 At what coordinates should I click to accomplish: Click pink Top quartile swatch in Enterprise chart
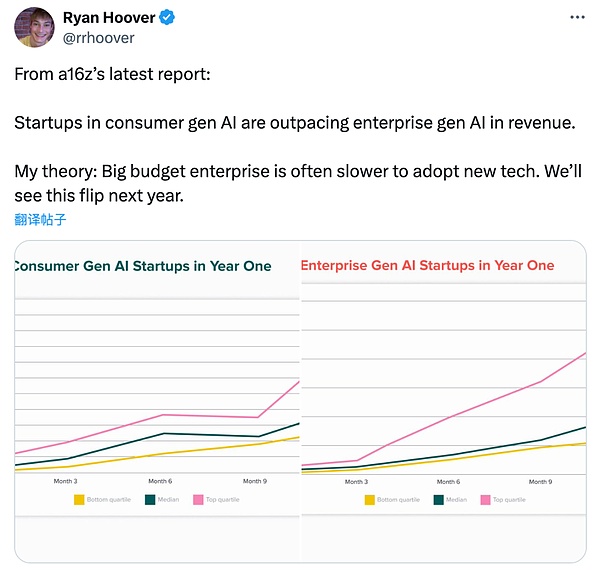[485, 499]
